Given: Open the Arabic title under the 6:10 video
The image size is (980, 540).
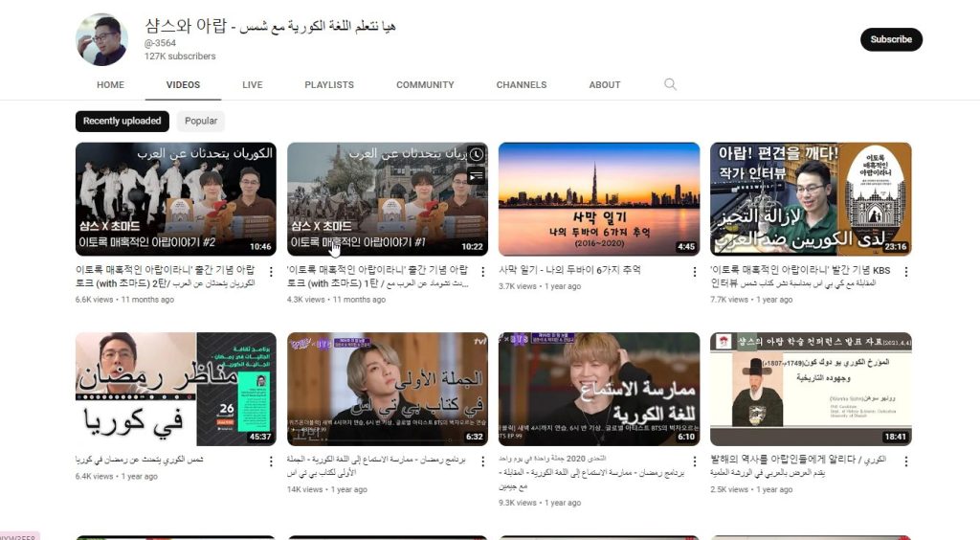Looking at the screenshot, I should point(591,473).
